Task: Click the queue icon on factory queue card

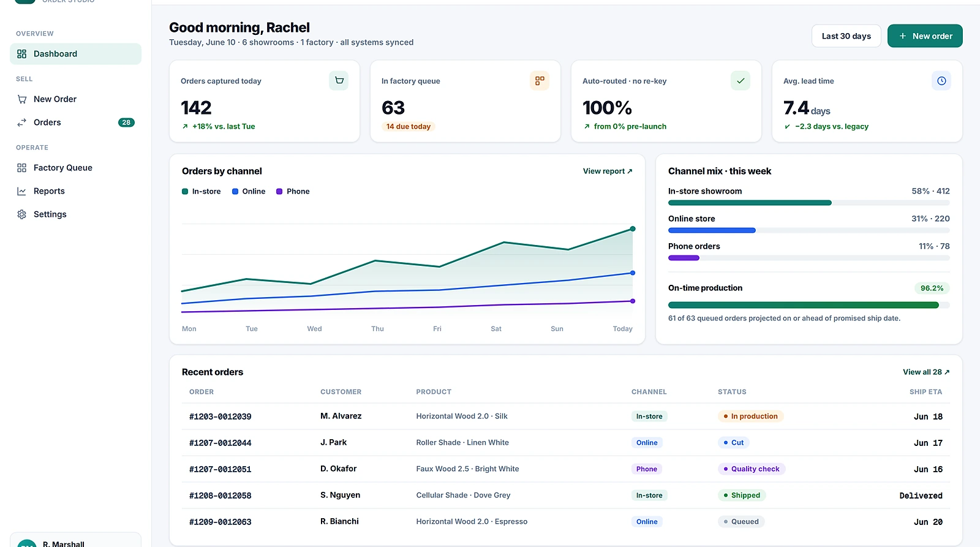Action: coord(540,81)
